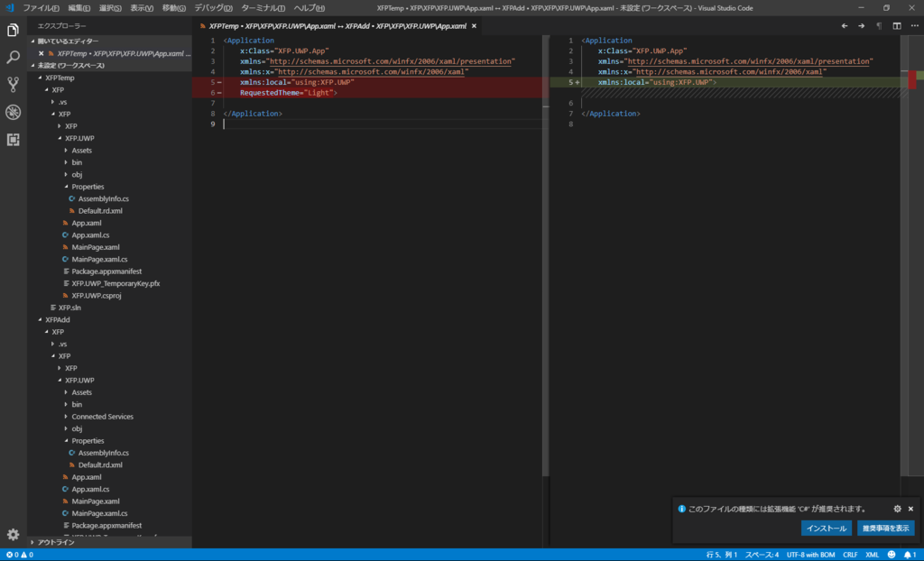Viewport: 924px width, 561px height.
Task: Dismiss the C# extension notification
Action: pos(911,509)
